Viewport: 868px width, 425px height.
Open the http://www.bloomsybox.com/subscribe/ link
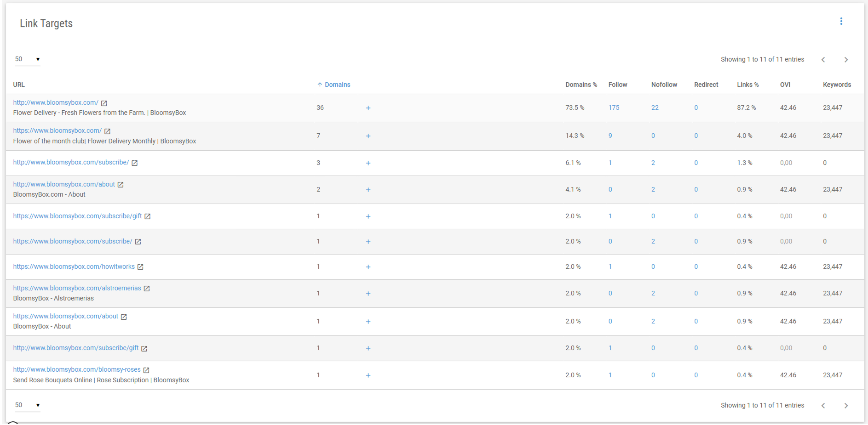click(71, 162)
